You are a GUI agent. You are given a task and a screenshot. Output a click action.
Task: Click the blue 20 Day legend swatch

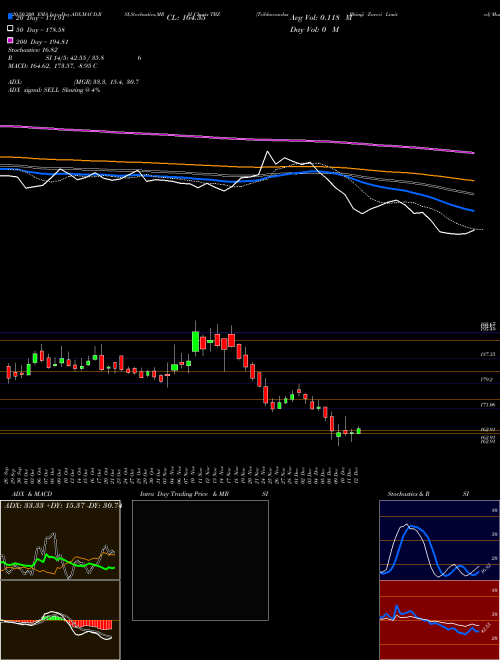pos(11,17)
